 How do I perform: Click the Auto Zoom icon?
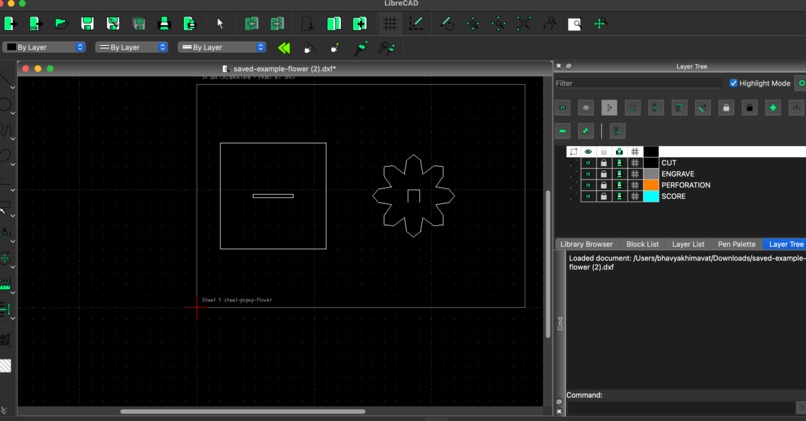point(524,24)
